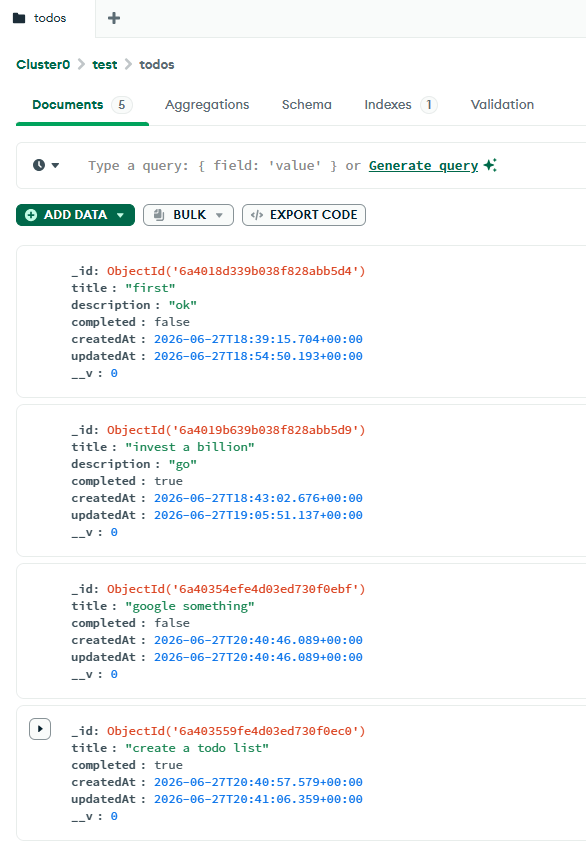586x847 pixels.
Task: Click ObjectId ending in abb5d9
Action: [236, 430]
